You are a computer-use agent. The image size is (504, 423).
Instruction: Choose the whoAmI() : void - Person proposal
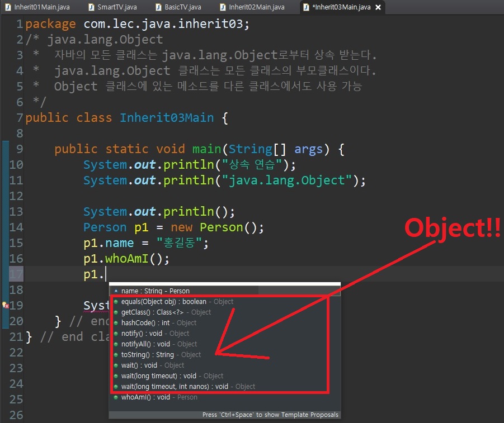[x=225, y=397]
